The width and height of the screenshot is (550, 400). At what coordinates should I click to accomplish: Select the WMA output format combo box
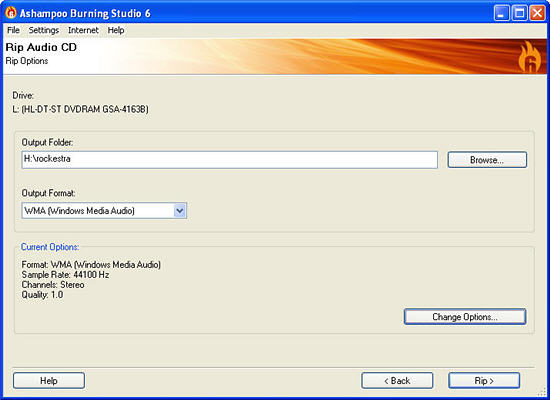[104, 211]
